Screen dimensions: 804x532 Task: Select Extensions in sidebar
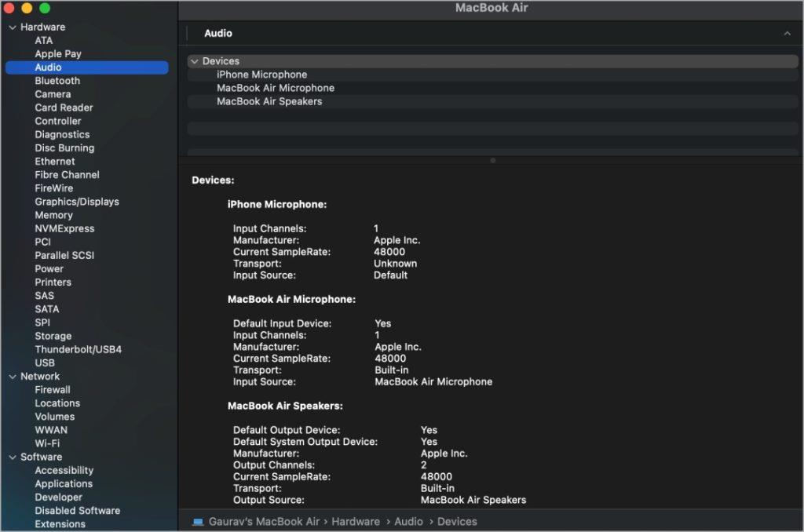click(60, 524)
